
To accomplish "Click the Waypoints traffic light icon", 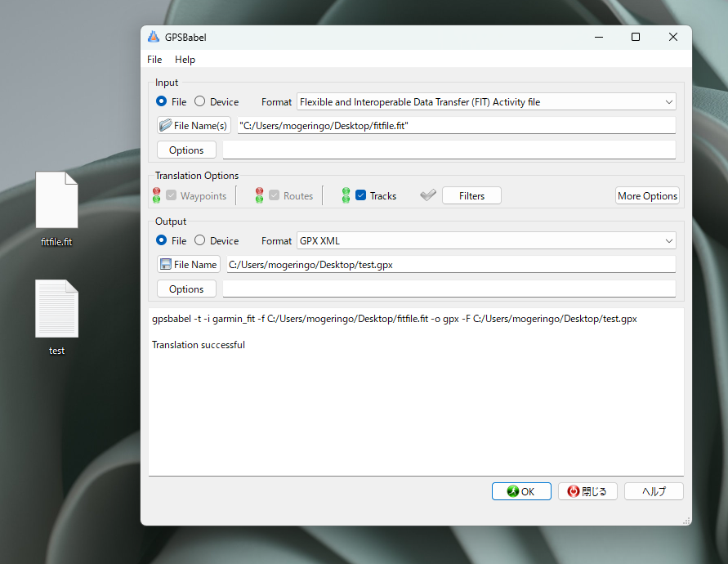I will click(x=156, y=195).
